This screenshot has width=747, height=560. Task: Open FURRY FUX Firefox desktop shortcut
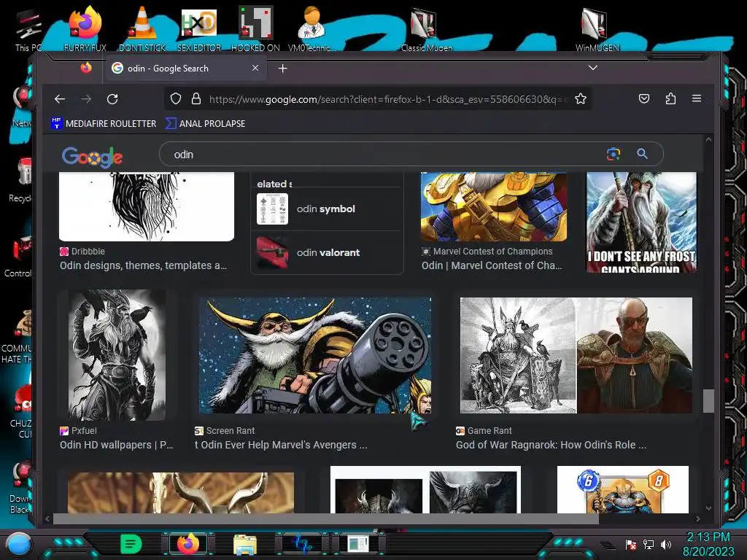click(x=85, y=28)
